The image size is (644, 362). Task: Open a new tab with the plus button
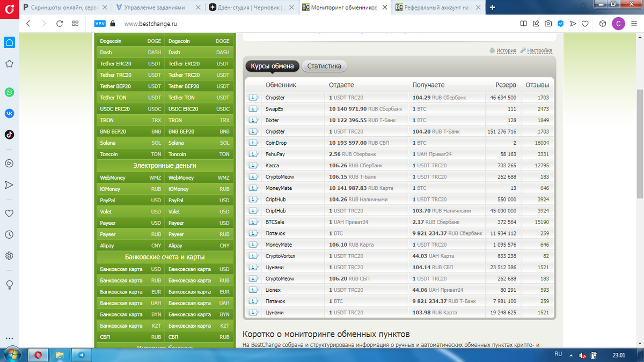[x=493, y=8]
